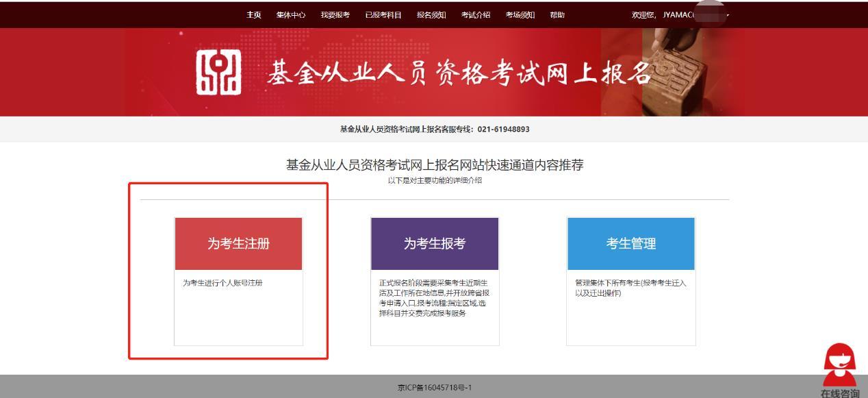Open the 已报考科目 page
Image resolution: width=868 pixels, height=398 pixels.
(x=383, y=15)
